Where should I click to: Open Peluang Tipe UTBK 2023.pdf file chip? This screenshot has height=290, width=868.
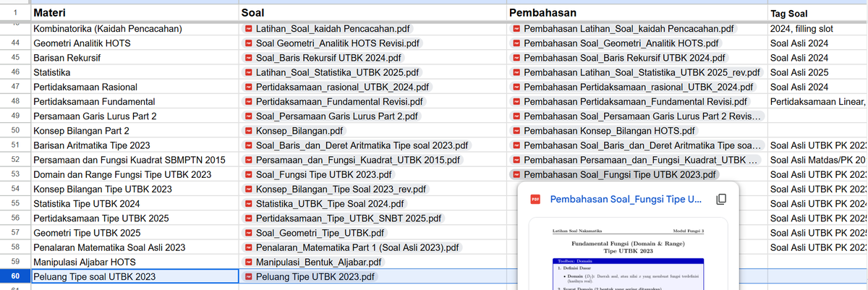[x=310, y=277]
